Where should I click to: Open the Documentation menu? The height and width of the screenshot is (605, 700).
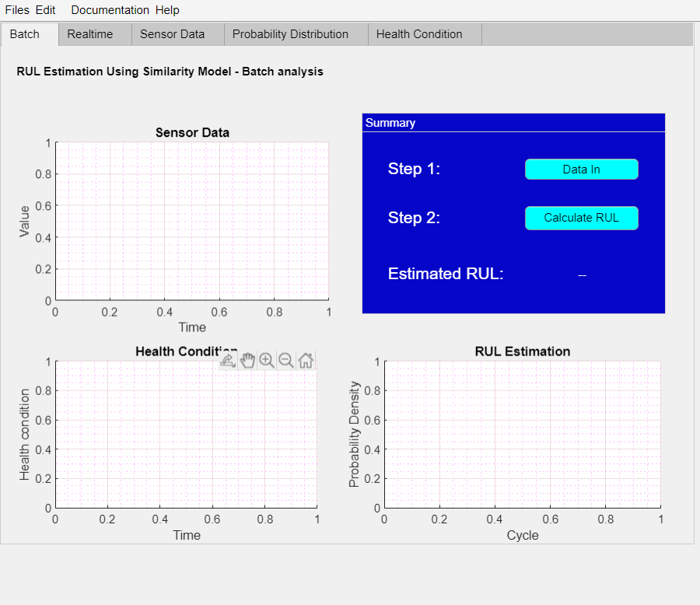[x=110, y=10]
